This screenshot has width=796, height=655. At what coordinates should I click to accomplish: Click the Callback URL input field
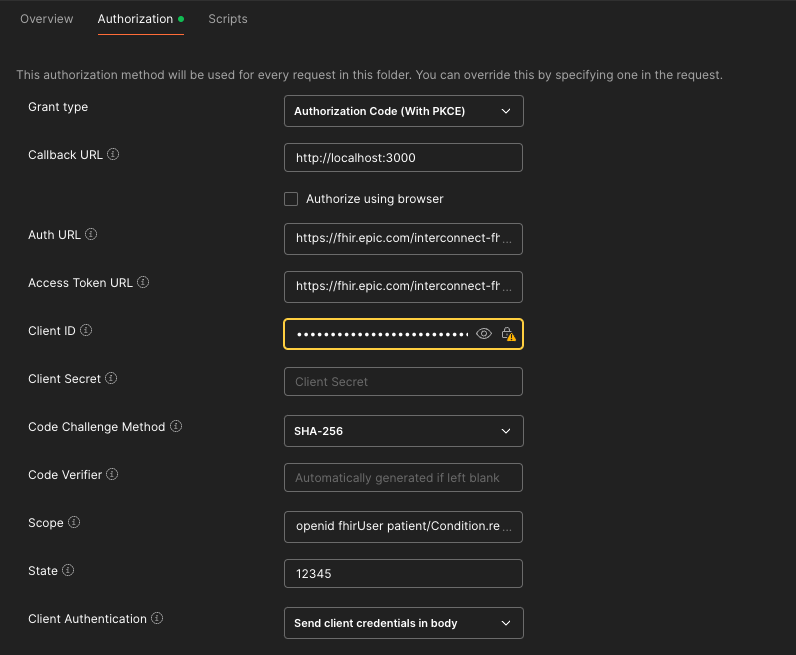click(x=404, y=158)
